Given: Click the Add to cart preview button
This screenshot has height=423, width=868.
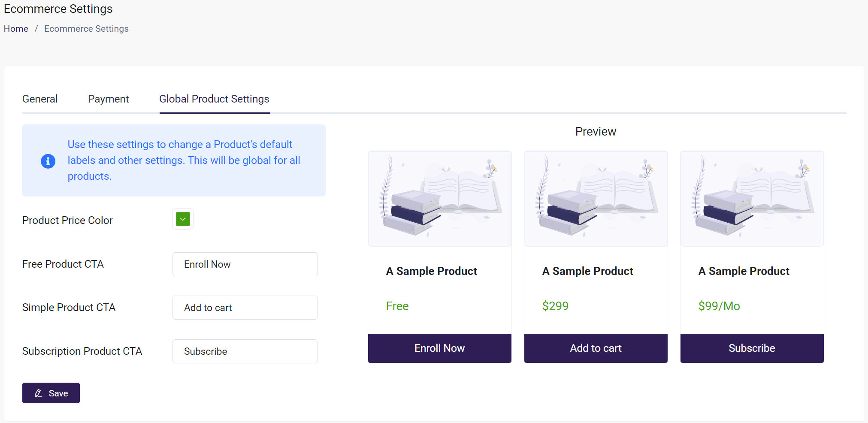Looking at the screenshot, I should coord(596,348).
